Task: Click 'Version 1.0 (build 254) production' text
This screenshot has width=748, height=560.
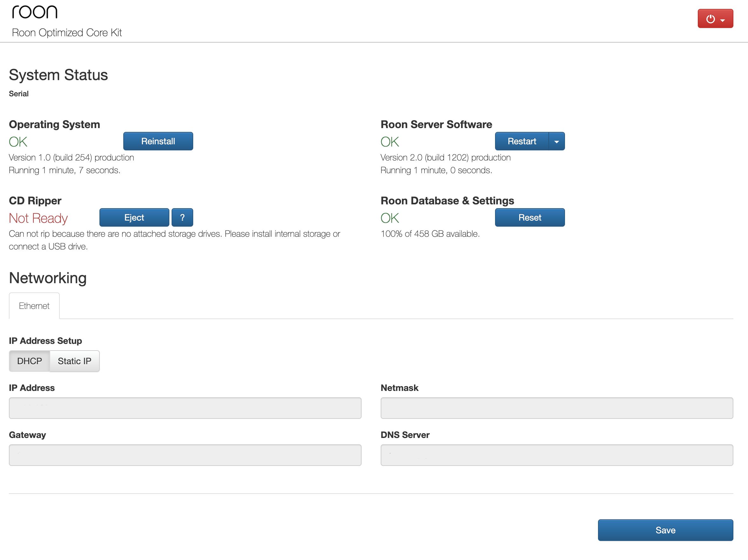Action: [71, 158]
